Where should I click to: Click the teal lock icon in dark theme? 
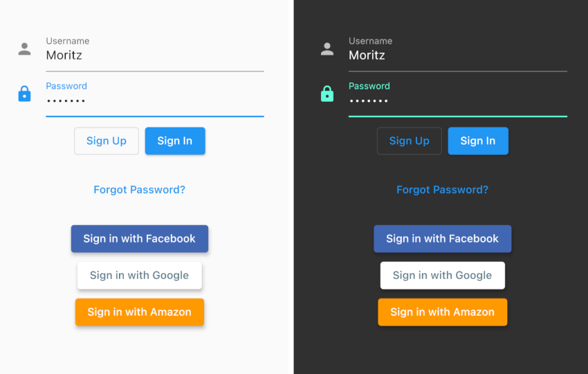[327, 93]
